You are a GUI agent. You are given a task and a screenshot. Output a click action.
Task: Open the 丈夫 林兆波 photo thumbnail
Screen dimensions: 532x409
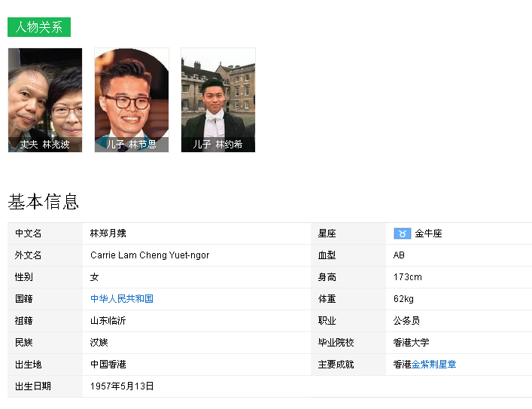coord(45,93)
